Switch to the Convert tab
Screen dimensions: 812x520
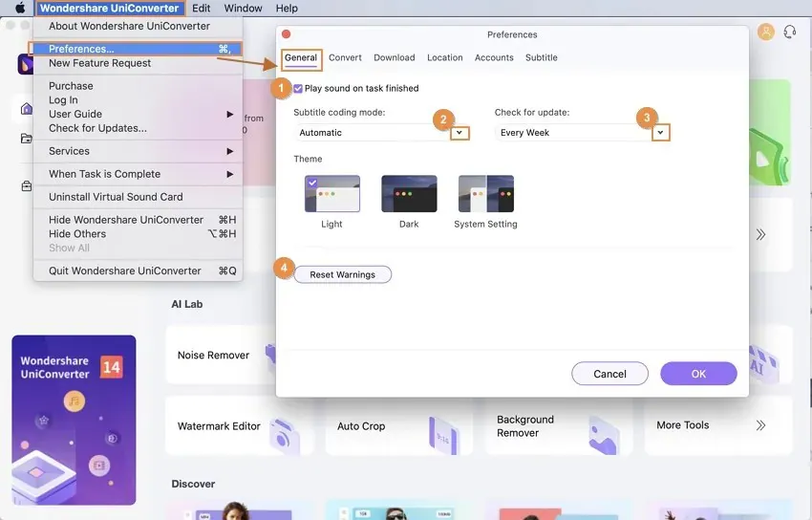(345, 57)
